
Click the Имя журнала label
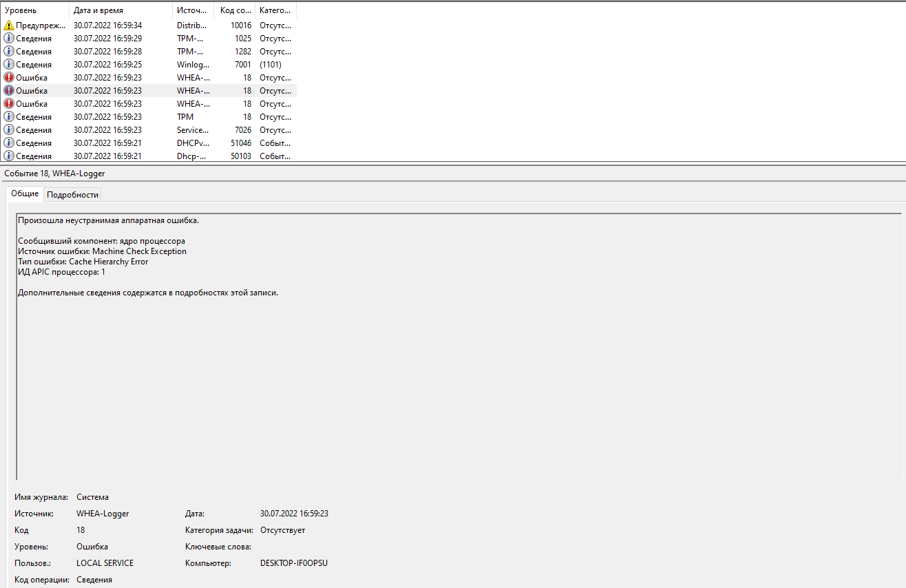click(41, 497)
